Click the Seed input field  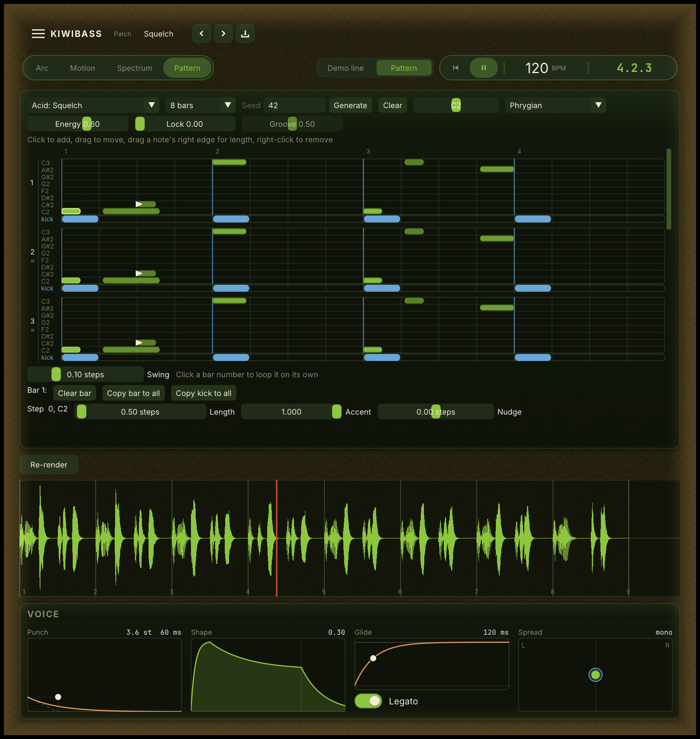[x=294, y=105]
